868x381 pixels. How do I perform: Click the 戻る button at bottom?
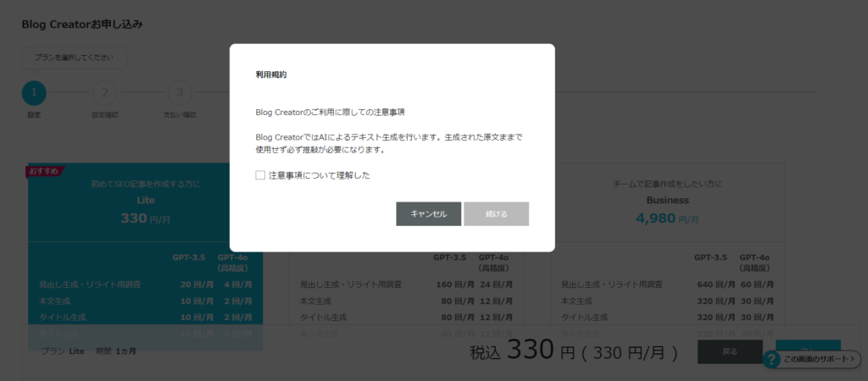coord(730,351)
